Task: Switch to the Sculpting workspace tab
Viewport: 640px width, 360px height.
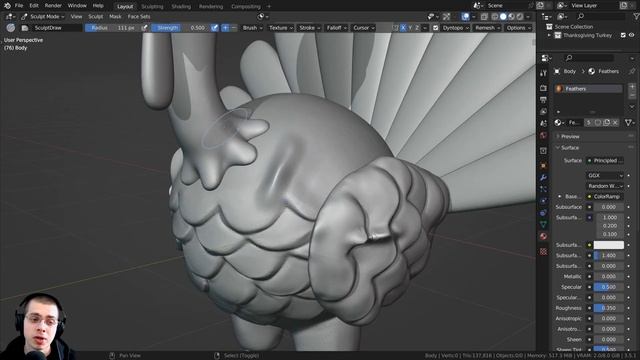Action: (152, 7)
